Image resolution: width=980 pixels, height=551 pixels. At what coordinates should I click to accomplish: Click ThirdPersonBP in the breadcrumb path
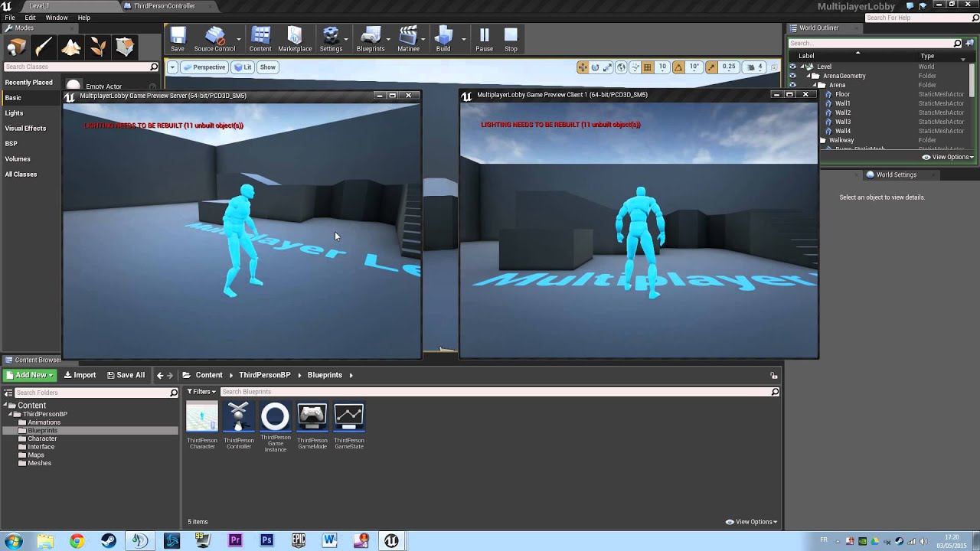pos(264,375)
